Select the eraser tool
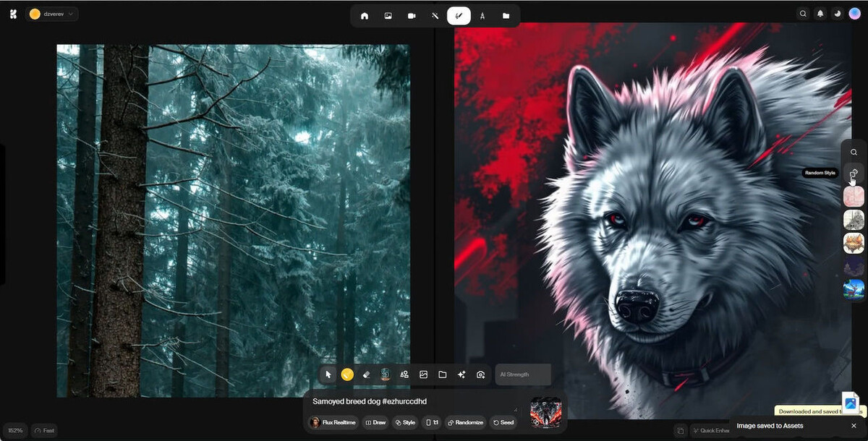Image resolution: width=868 pixels, height=441 pixels. click(x=366, y=374)
